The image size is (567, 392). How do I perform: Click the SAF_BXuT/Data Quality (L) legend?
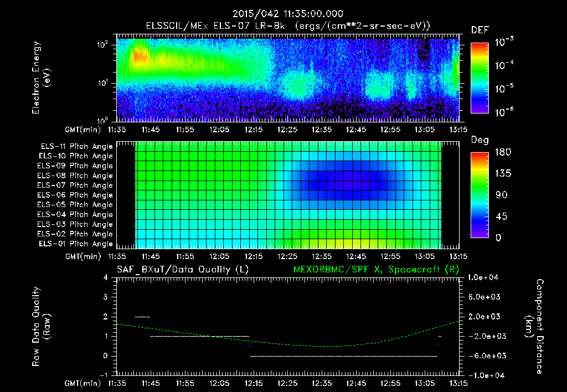tap(183, 270)
